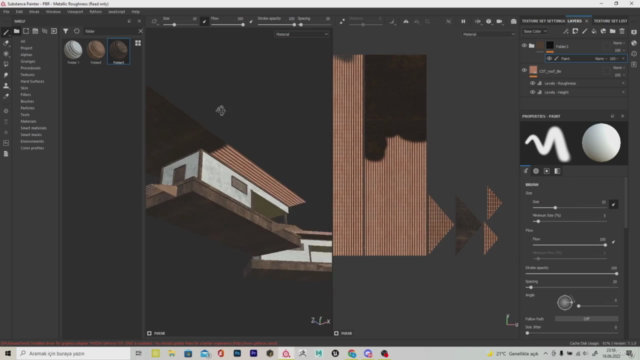Remove the Levels - Height effect
Screen dimensions: 640x360
pos(623,92)
